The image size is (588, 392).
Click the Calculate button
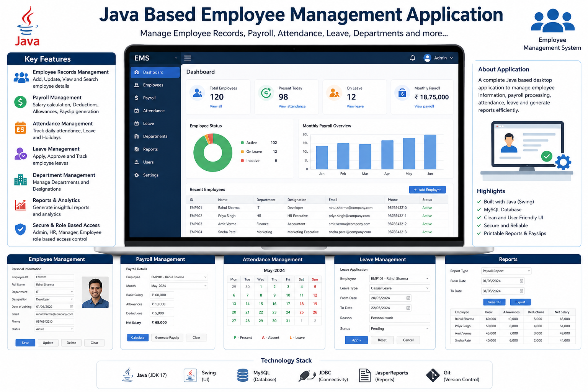pos(138,338)
